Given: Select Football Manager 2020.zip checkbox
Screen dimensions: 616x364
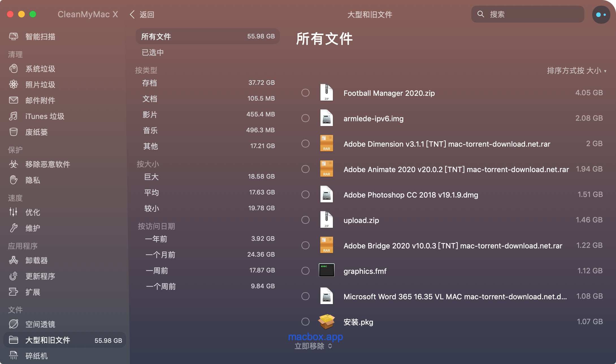Looking at the screenshot, I should (305, 93).
